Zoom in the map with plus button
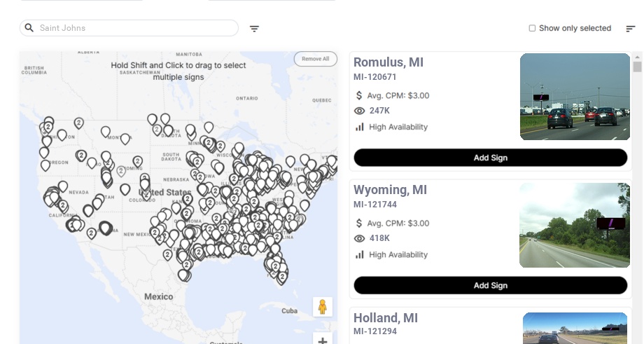644x344 pixels. (323, 340)
